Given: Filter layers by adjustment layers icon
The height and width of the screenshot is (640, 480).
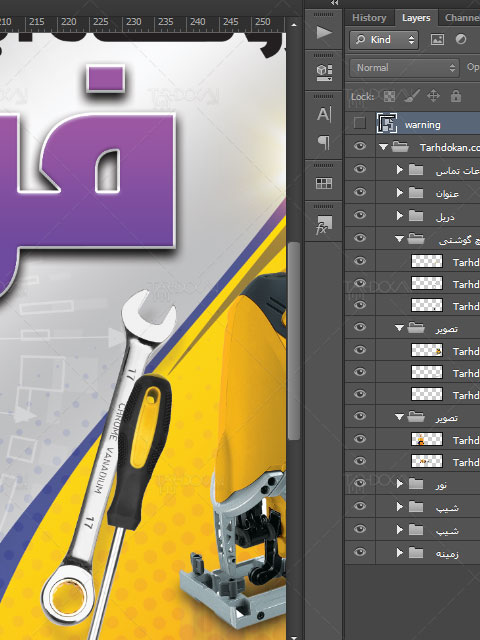Looking at the screenshot, I should click(x=461, y=40).
